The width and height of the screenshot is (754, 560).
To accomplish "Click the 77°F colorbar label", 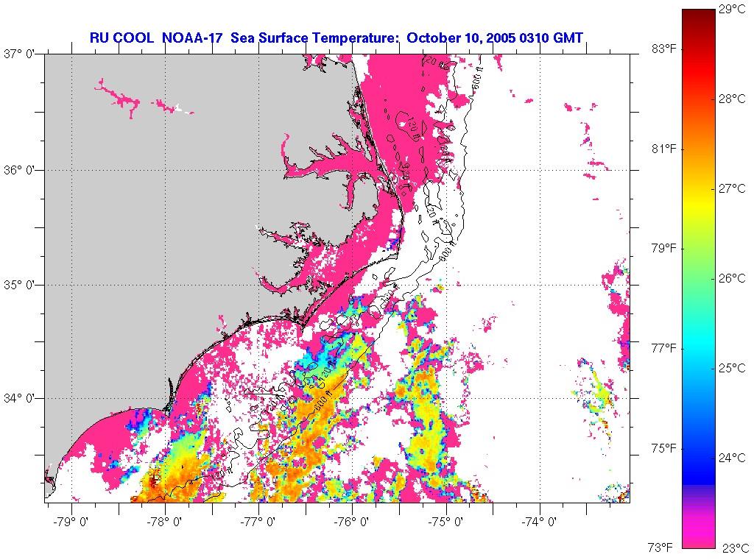I will pyautogui.click(x=664, y=348).
